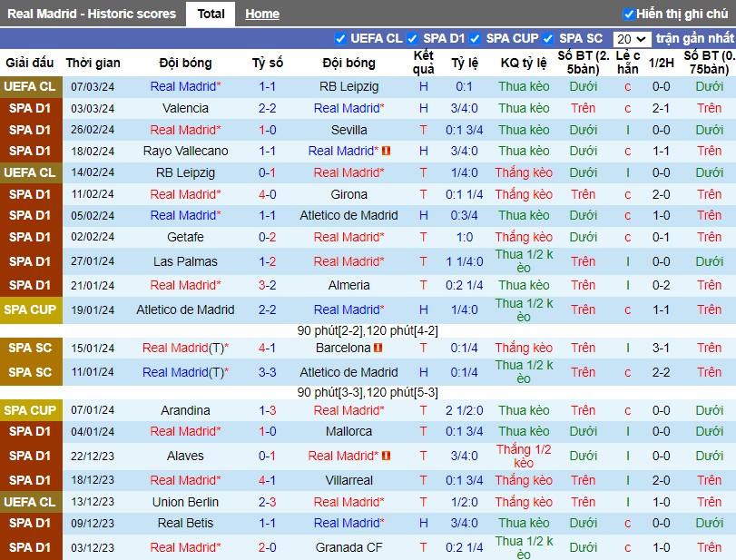Click the Real Madrid - Historic scores title

[x=92, y=15]
